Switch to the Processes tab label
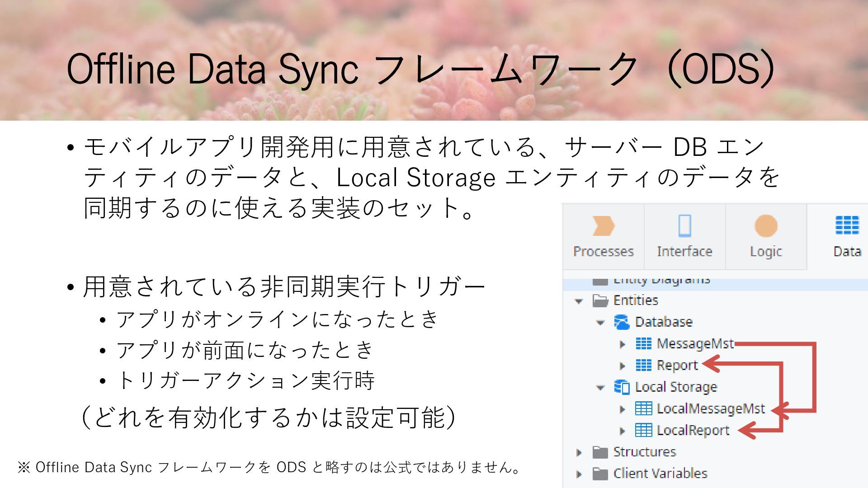This screenshot has width=868, height=488. pyautogui.click(x=603, y=251)
